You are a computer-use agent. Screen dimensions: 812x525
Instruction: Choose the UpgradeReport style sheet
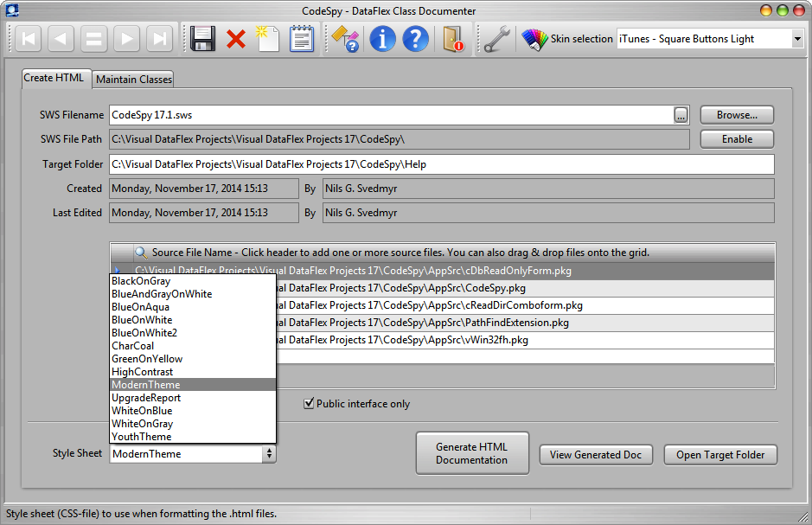point(193,398)
